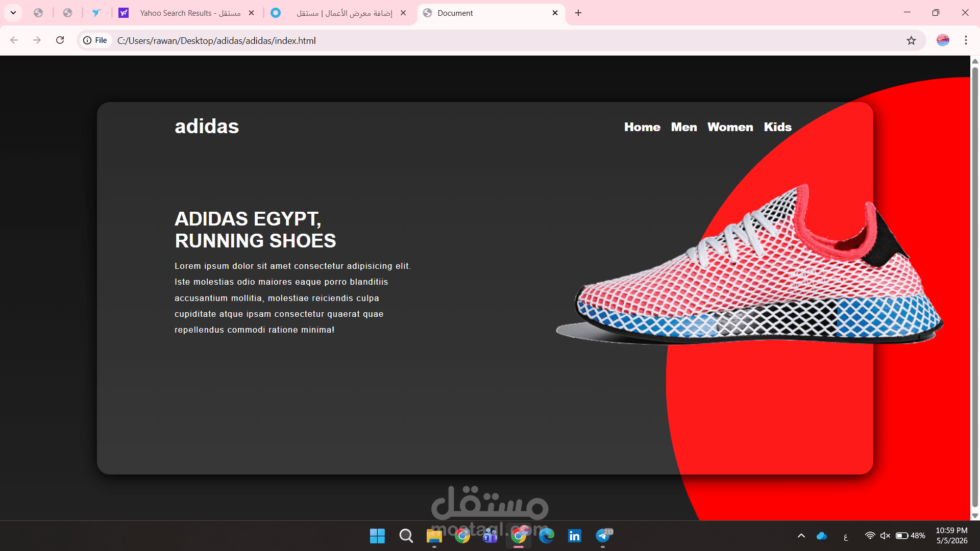Open Windows taskbar Search
Viewport: 980px width, 551px height.
[x=406, y=536]
